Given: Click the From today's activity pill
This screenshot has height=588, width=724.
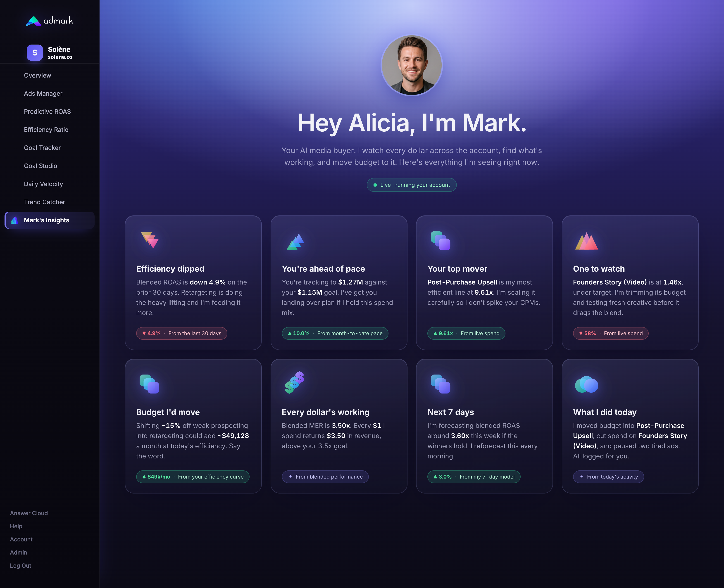Looking at the screenshot, I should [x=608, y=477].
